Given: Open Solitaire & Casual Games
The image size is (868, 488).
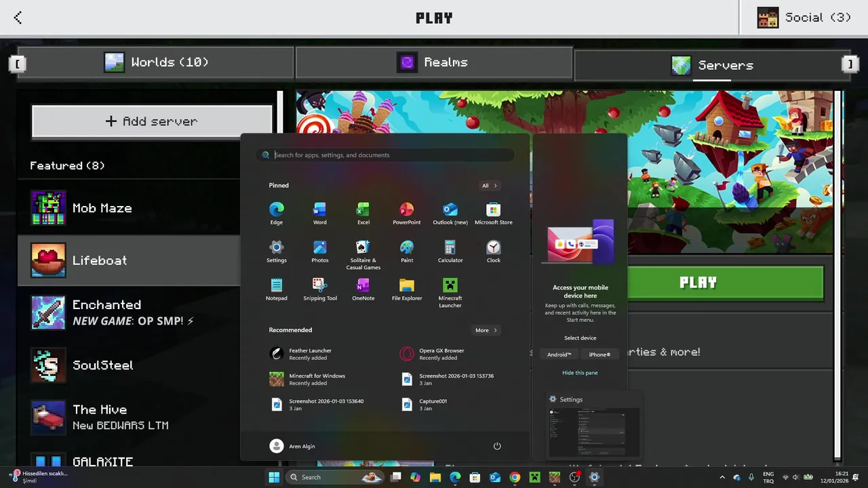Looking at the screenshot, I should (363, 255).
